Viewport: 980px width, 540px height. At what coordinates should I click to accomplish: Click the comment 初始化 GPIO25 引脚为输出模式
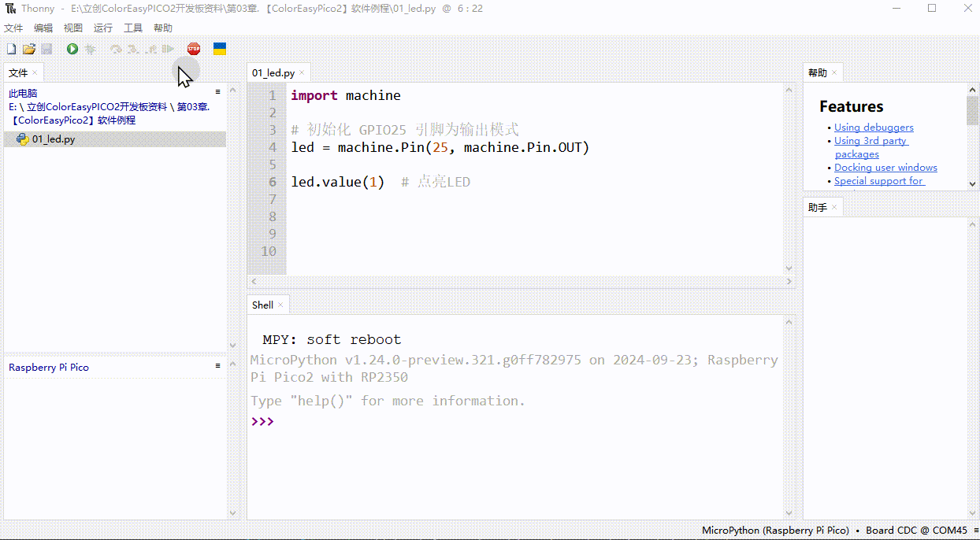click(x=413, y=130)
